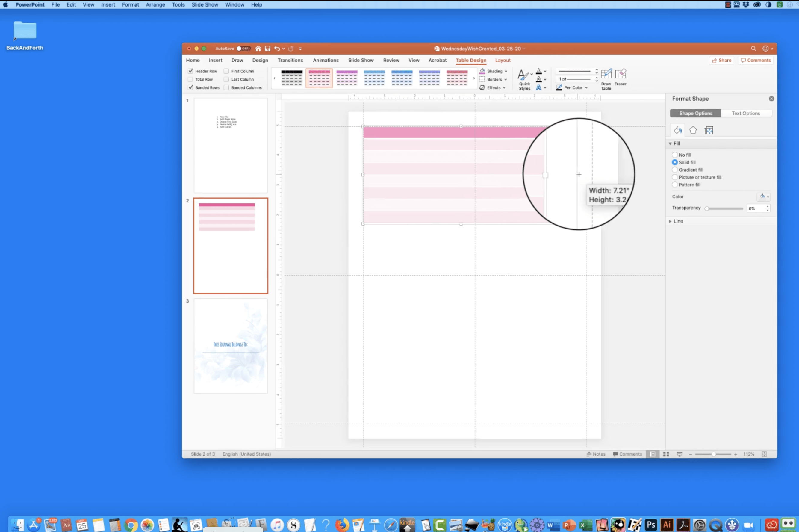Click the Redo icon in title bar

[x=290, y=49]
